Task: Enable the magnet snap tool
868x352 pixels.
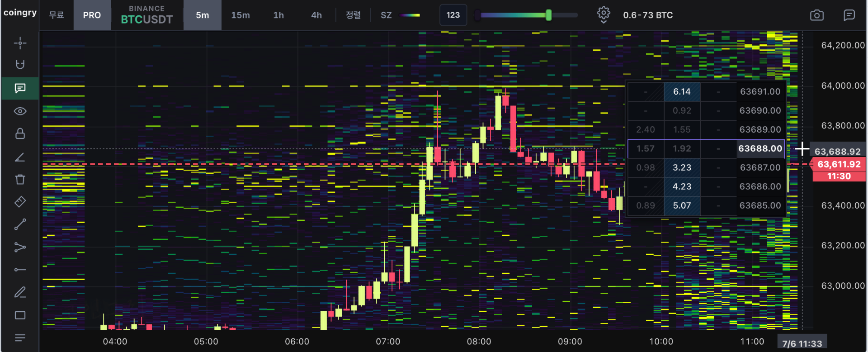Action: (x=20, y=65)
